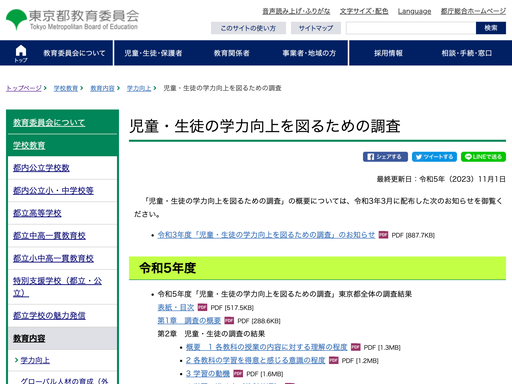Open 第1章 調査の概要 link
This screenshot has width=512, height=384.
(189, 321)
